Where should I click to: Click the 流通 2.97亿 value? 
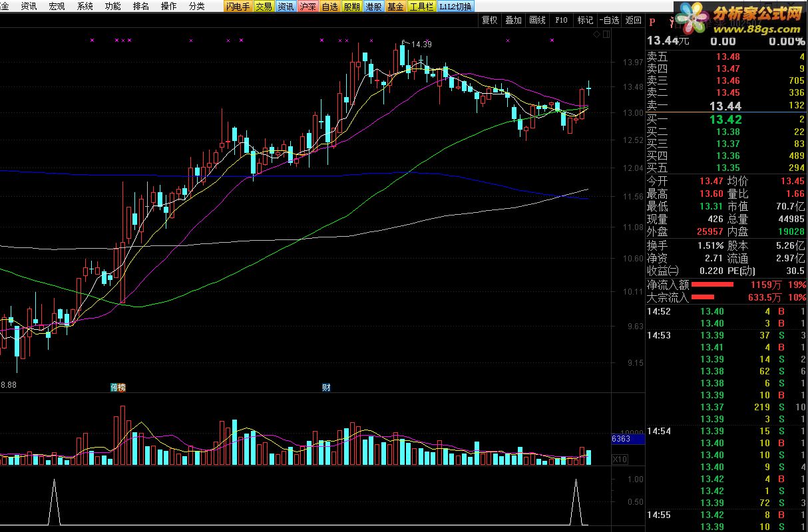point(791,259)
